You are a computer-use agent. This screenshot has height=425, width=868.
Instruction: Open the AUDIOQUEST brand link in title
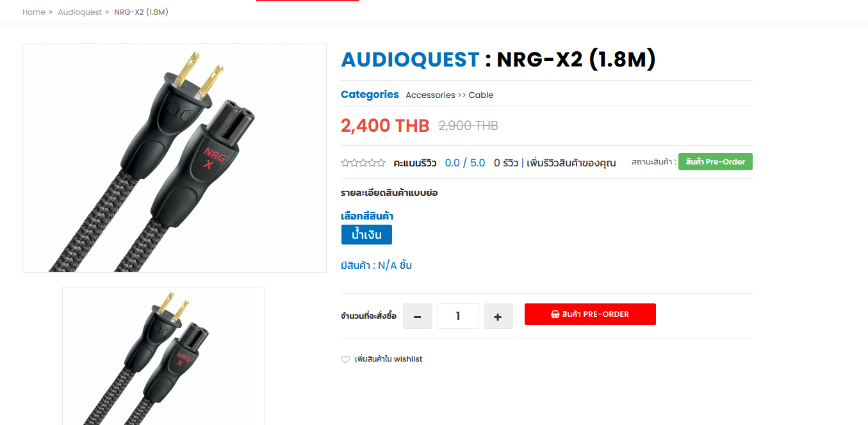click(410, 60)
